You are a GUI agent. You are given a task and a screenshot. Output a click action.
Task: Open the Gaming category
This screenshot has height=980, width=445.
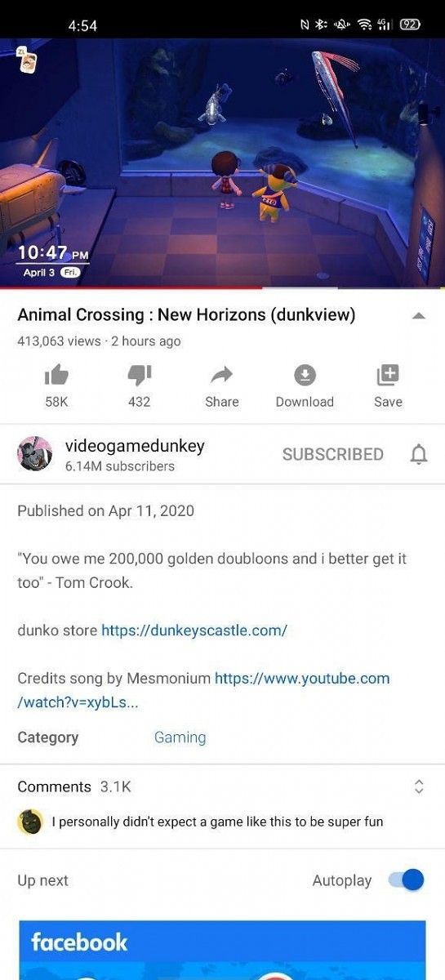180,737
